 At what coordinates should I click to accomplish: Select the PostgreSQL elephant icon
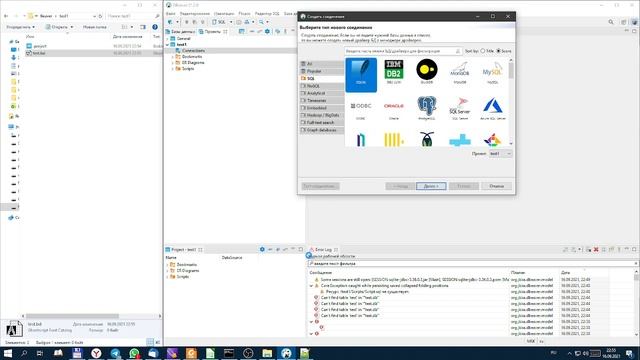(x=427, y=106)
